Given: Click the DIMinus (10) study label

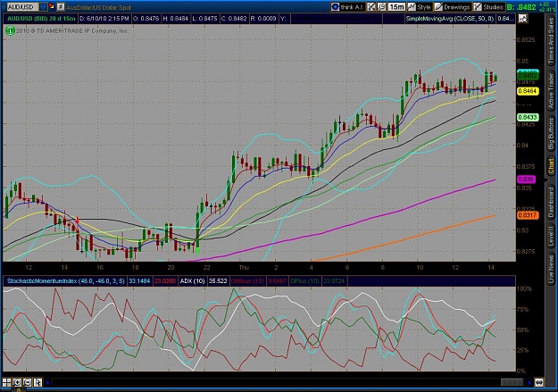Looking at the screenshot, I should [x=247, y=281].
